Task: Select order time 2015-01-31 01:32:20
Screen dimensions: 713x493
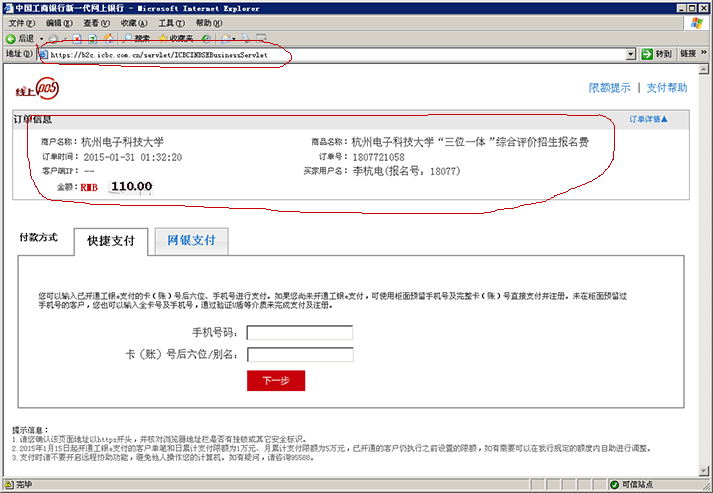Action: coord(133,157)
